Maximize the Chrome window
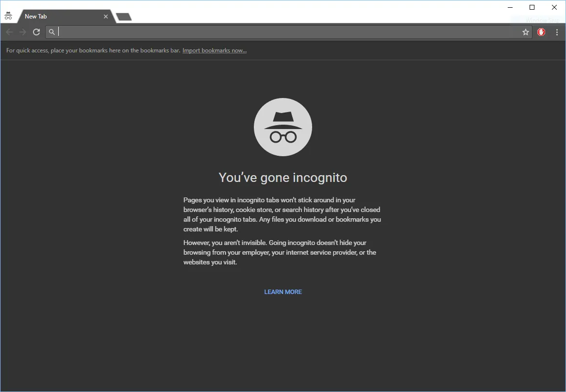 pyautogui.click(x=532, y=7)
